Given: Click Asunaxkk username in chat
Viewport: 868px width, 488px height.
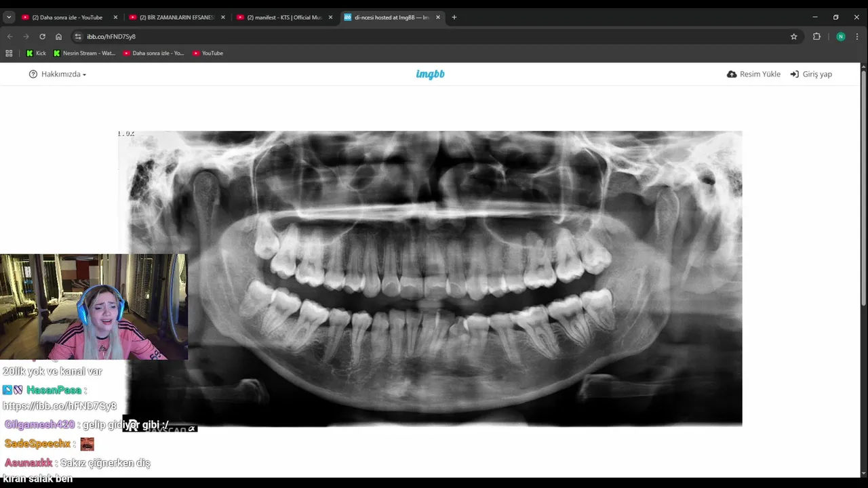Looking at the screenshot, I should point(28,463).
